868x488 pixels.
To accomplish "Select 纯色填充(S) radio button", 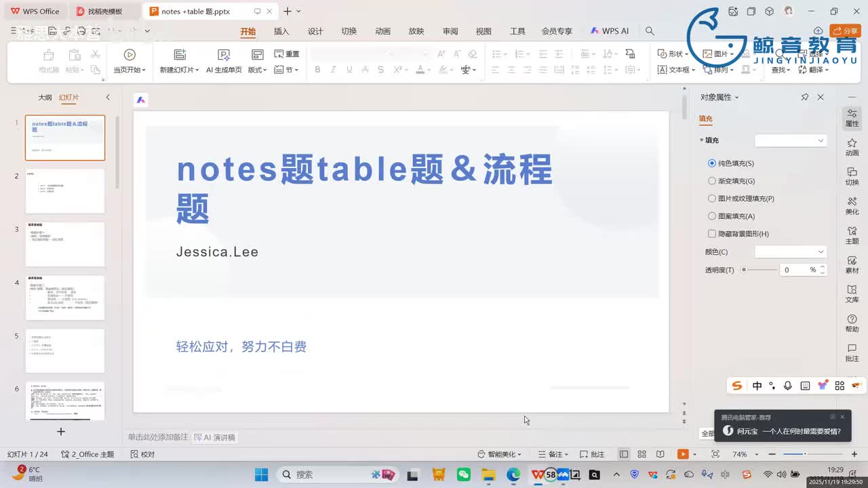I will click(712, 163).
